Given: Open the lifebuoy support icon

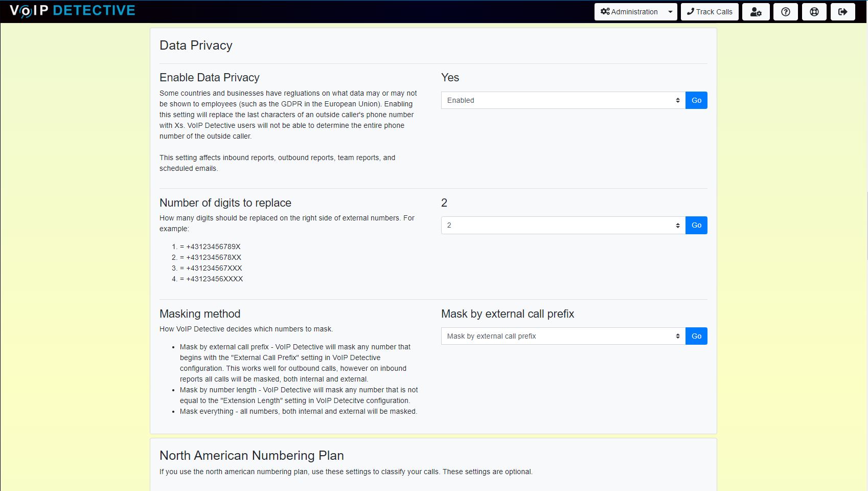Looking at the screenshot, I should (814, 12).
